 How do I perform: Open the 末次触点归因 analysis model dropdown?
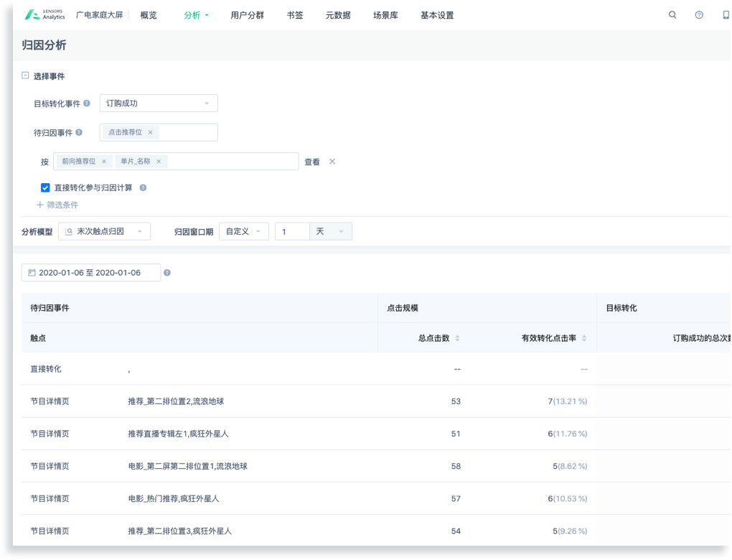point(104,231)
